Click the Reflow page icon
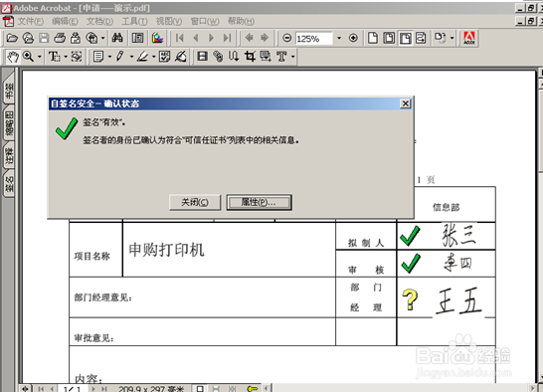543x392 pixels. click(421, 38)
